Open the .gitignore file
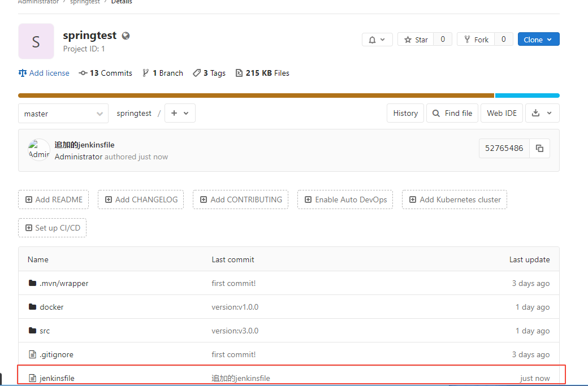 (57, 354)
